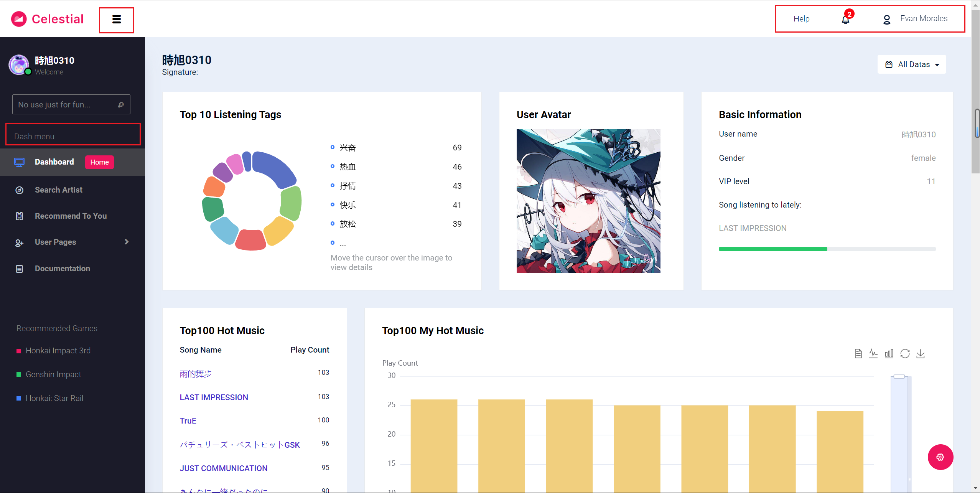
Task: Open data view icon in chart toolbox
Action: click(858, 353)
